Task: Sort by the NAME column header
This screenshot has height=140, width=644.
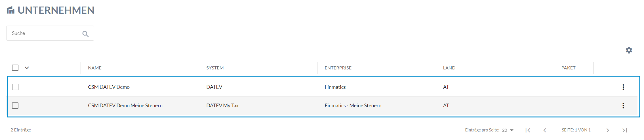Action: 95,68
